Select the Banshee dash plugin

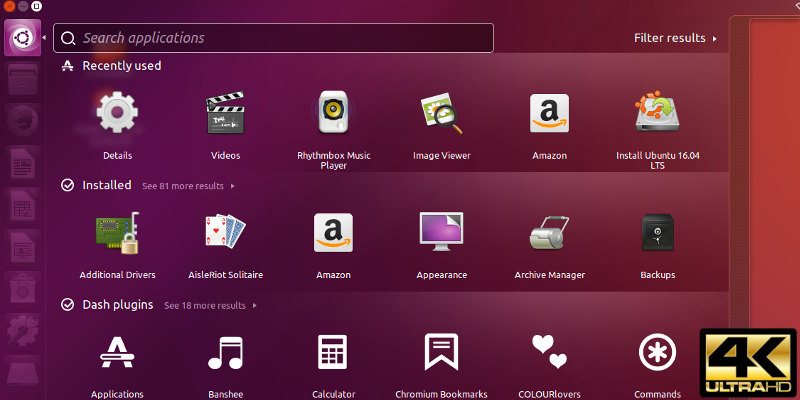[226, 352]
